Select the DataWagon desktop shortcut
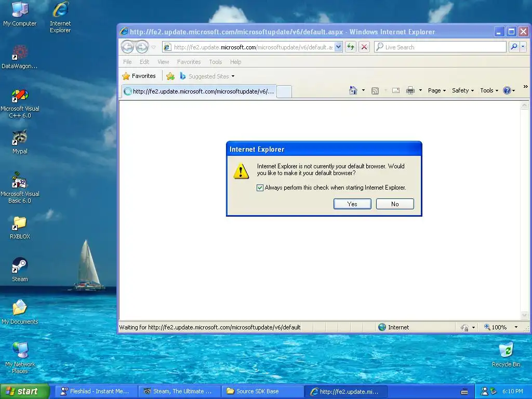The image size is (532, 399). (x=20, y=57)
